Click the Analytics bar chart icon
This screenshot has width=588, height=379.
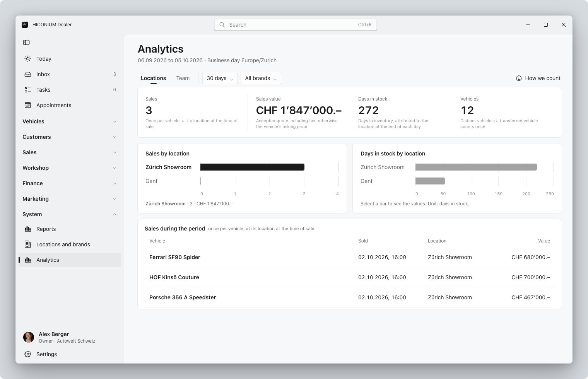28,260
